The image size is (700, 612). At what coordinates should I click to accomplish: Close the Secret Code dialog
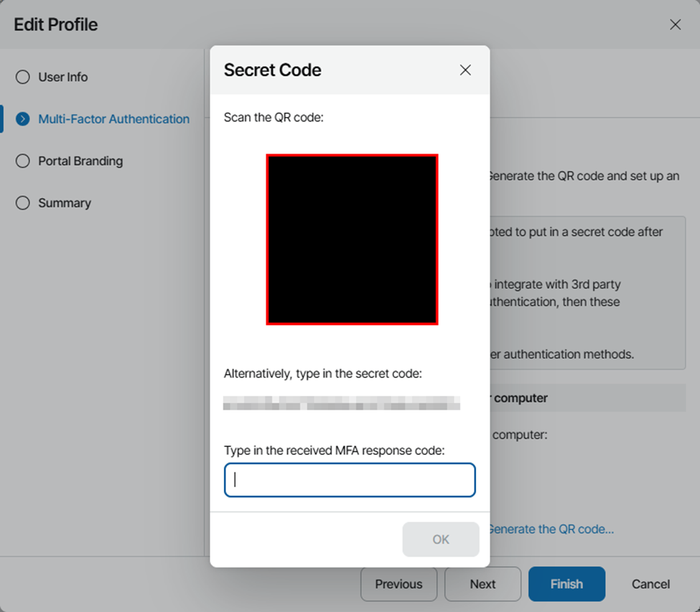tap(465, 70)
